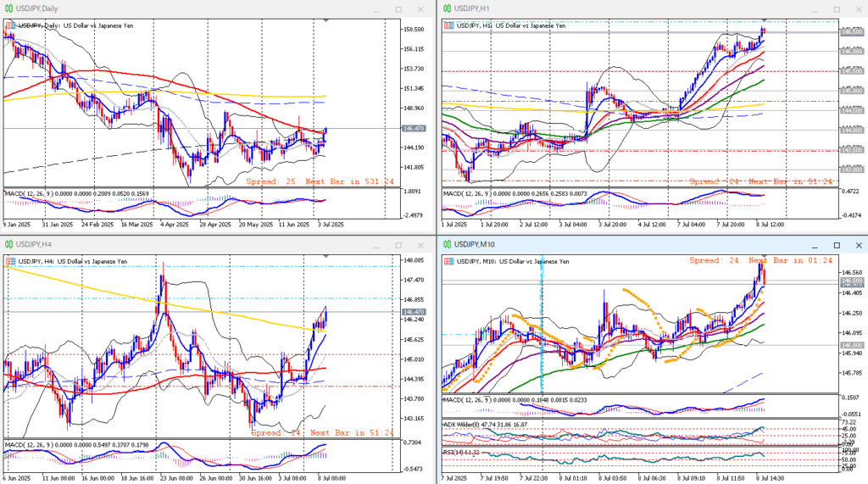The image size is (868, 484).
Task: Click the '3 Jul 20:00' time on H1 axis
Action: [x=612, y=225]
